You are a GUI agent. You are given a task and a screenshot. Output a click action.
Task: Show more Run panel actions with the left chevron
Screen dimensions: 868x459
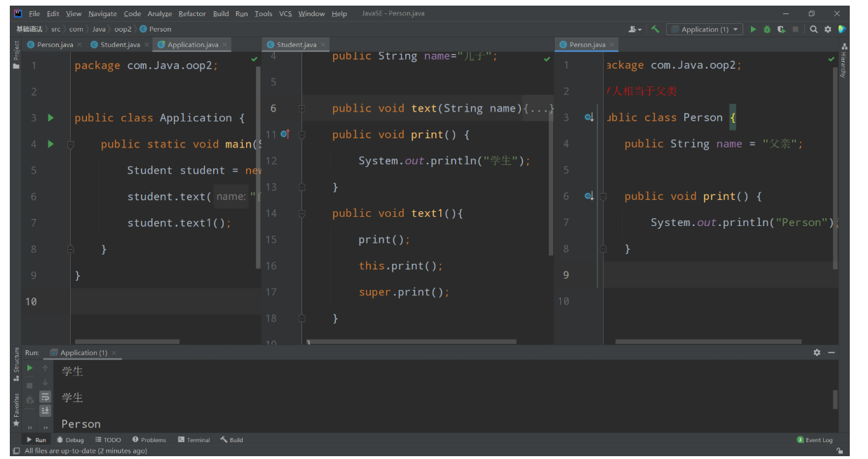click(x=30, y=427)
